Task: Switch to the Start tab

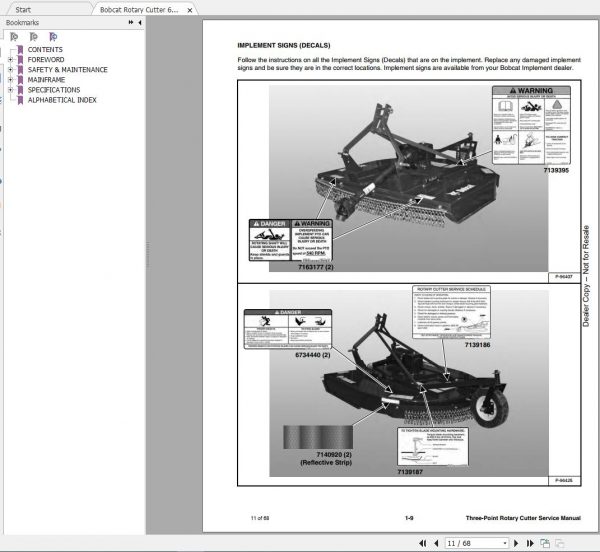Action: [x=23, y=10]
